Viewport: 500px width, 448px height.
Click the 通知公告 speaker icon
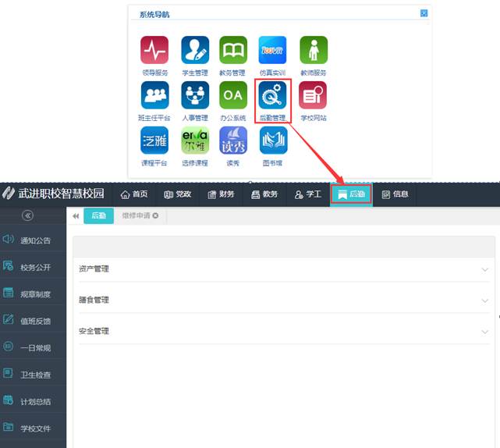(x=8, y=239)
